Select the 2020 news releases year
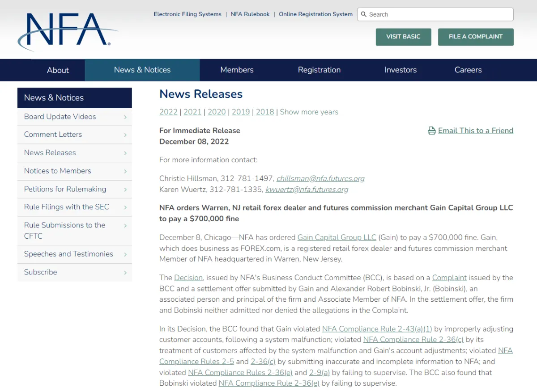The image size is (537, 392). [217, 112]
